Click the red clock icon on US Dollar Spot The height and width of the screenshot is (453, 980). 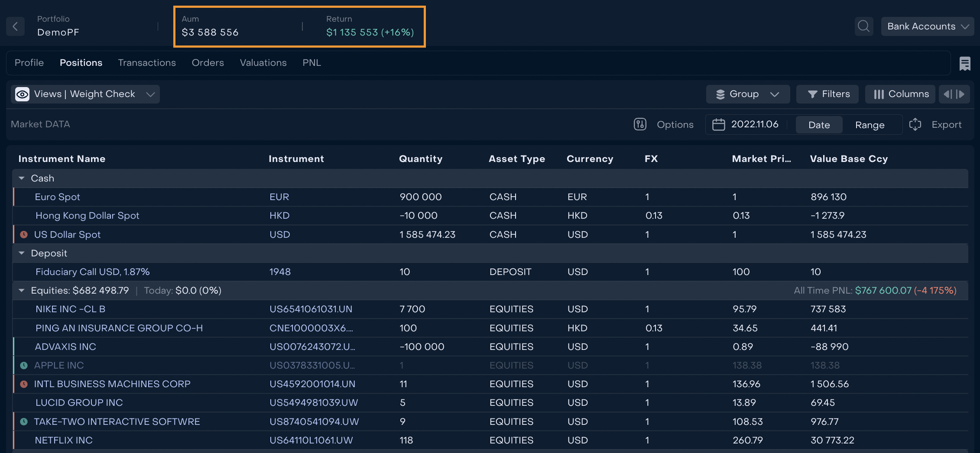tap(24, 235)
